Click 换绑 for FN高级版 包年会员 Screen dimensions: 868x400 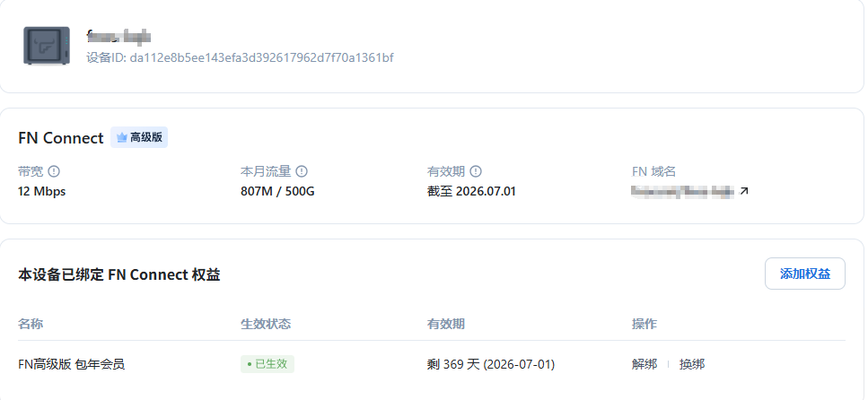[x=692, y=364]
